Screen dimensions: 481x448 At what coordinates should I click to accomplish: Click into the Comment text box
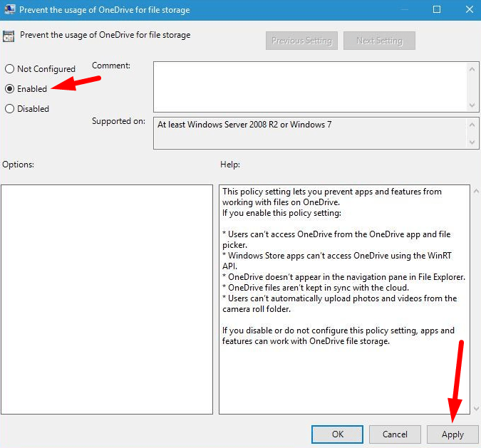tap(310, 87)
